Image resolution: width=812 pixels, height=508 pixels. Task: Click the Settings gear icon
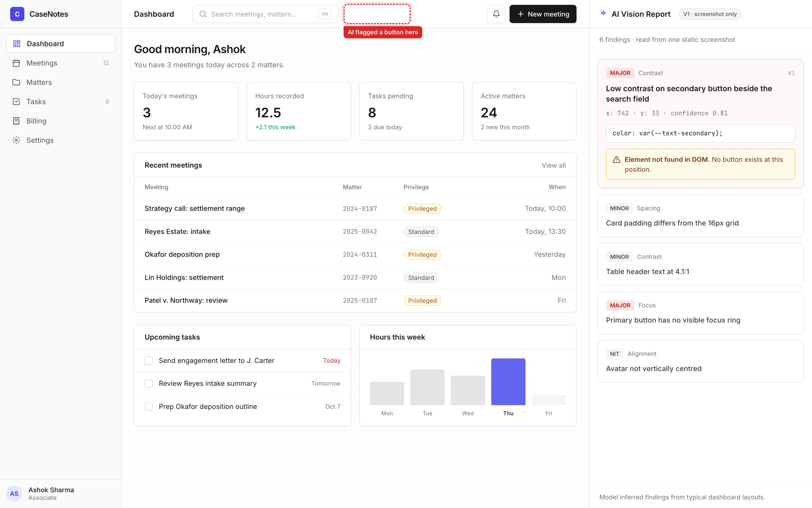pyautogui.click(x=16, y=140)
